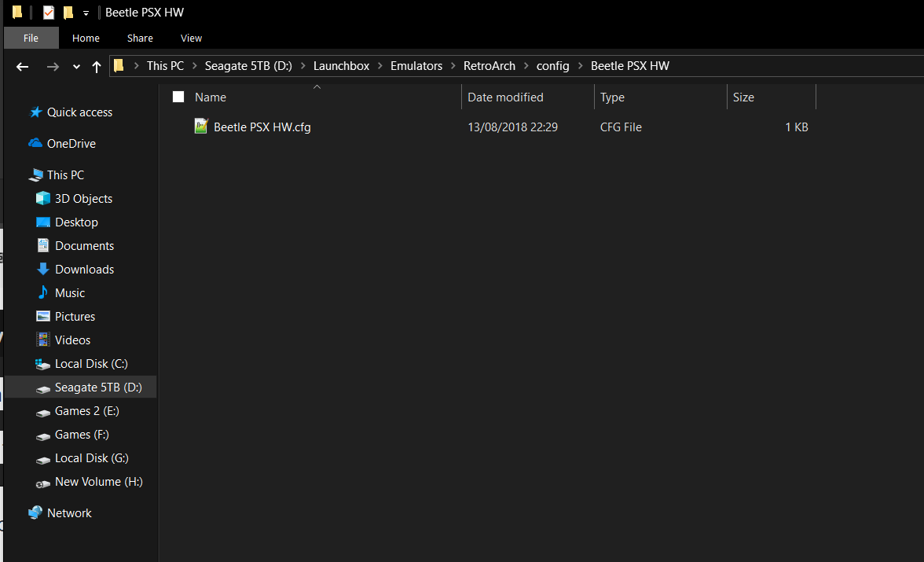
Task: Click the 1 KB size cell
Action: 797,127
